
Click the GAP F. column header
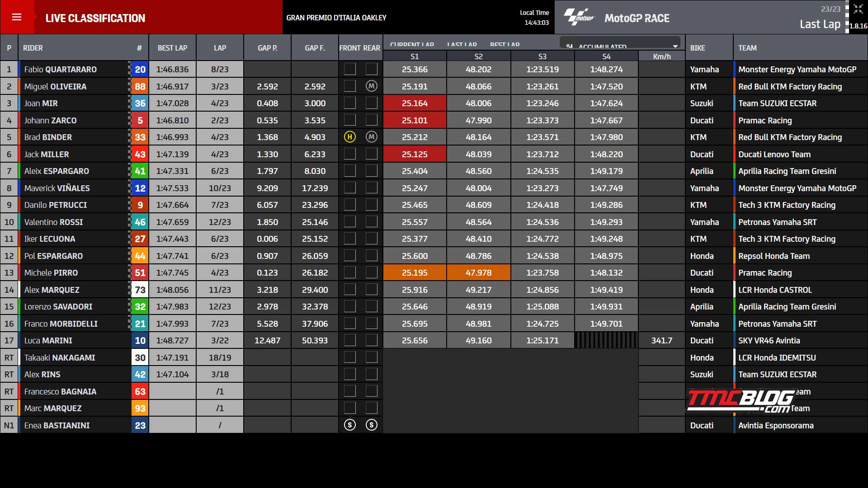pos(315,48)
